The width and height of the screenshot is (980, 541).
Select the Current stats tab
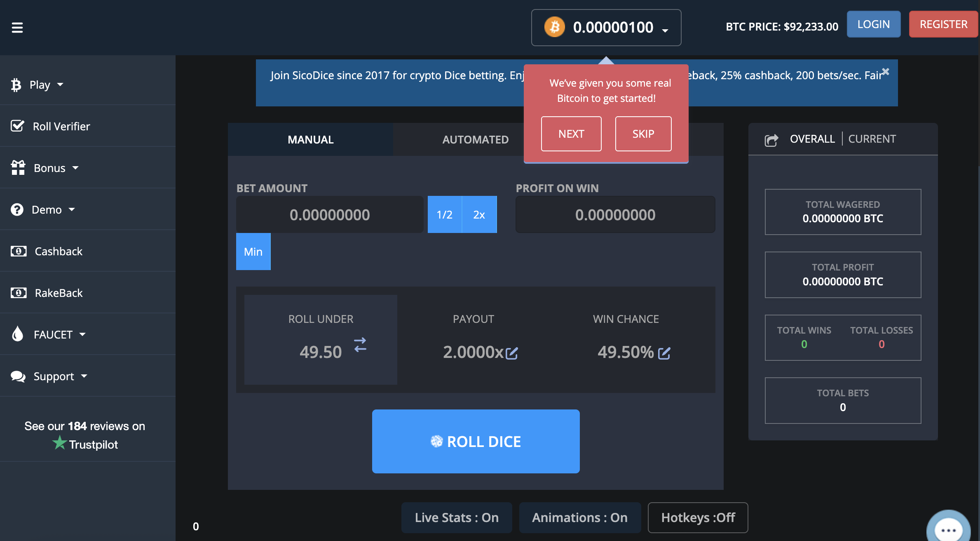click(x=872, y=139)
